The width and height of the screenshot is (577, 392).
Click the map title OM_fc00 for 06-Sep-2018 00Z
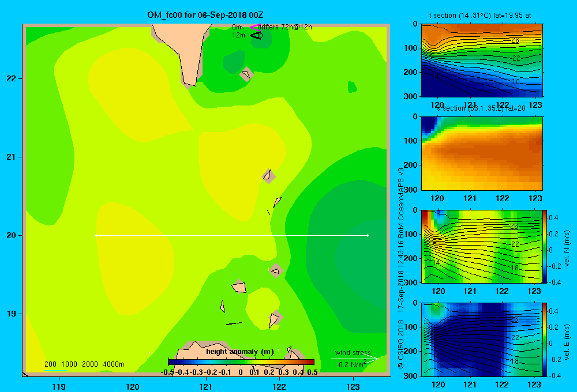pyautogui.click(x=205, y=15)
